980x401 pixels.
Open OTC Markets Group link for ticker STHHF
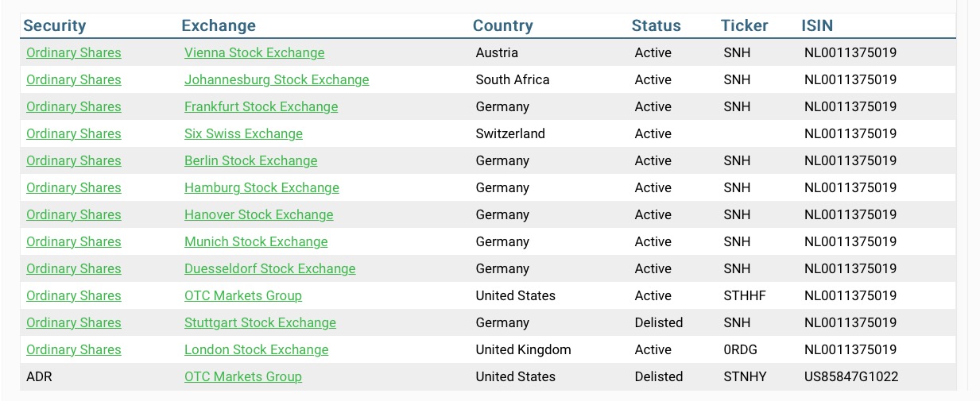(242, 296)
